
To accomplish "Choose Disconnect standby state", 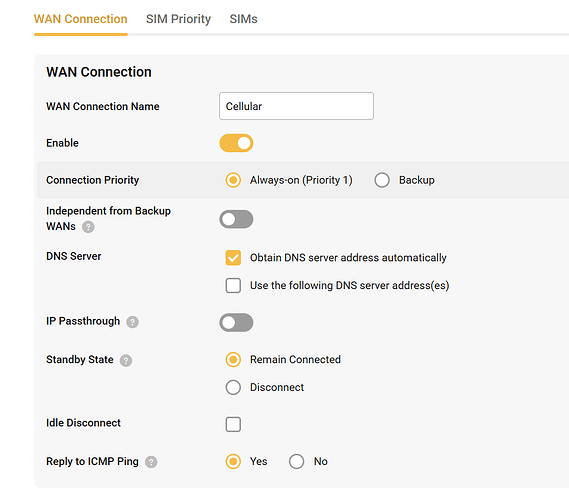I will click(x=233, y=387).
